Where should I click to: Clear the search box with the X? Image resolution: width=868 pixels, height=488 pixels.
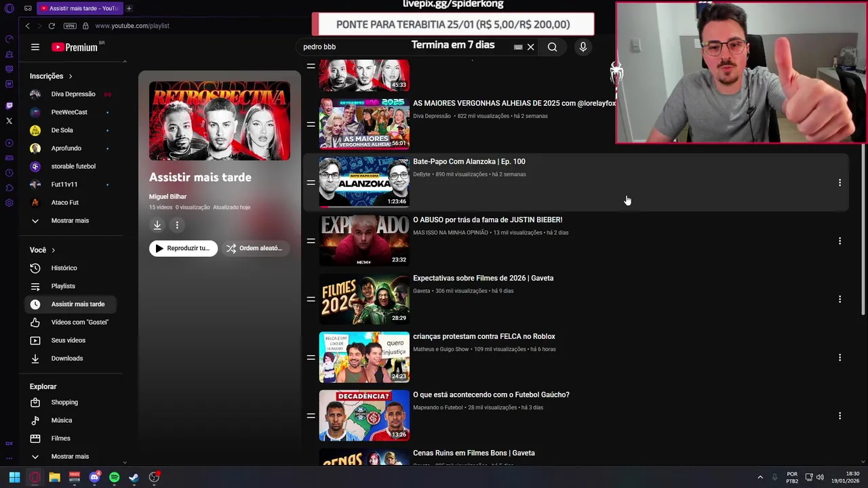[x=530, y=47]
